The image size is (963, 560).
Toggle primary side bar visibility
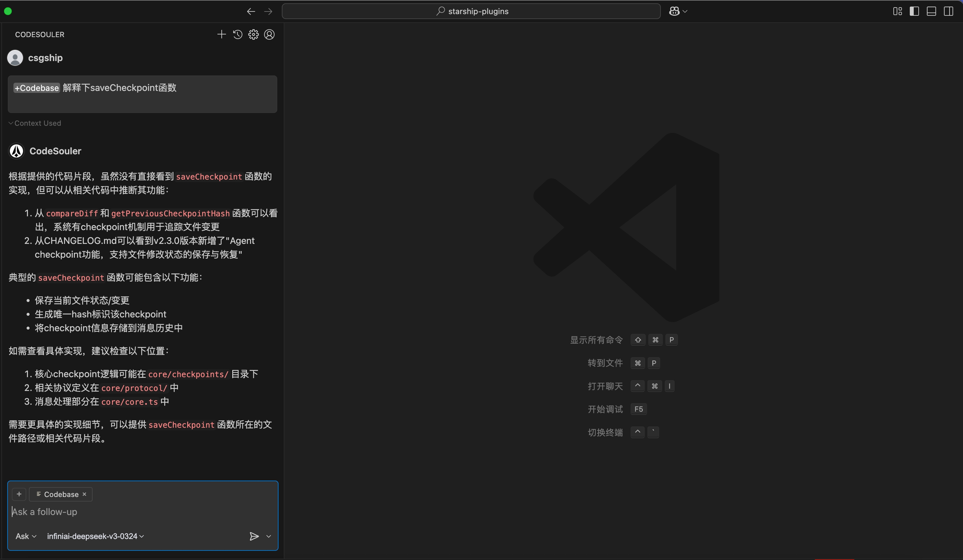coord(914,11)
